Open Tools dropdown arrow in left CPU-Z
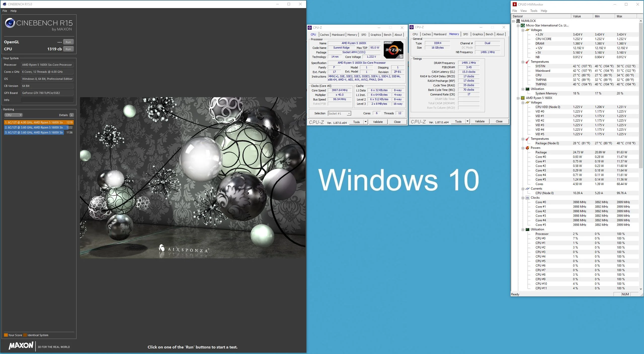 point(366,122)
